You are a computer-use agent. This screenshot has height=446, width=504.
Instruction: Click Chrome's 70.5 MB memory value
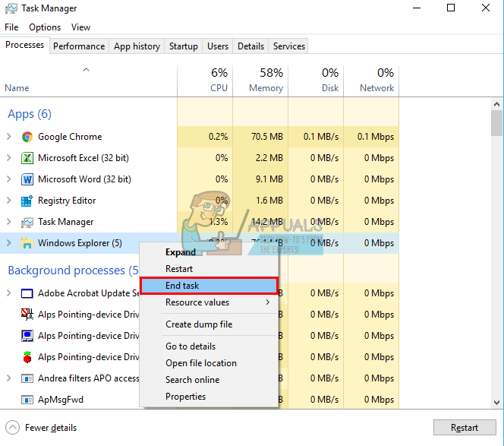click(267, 137)
